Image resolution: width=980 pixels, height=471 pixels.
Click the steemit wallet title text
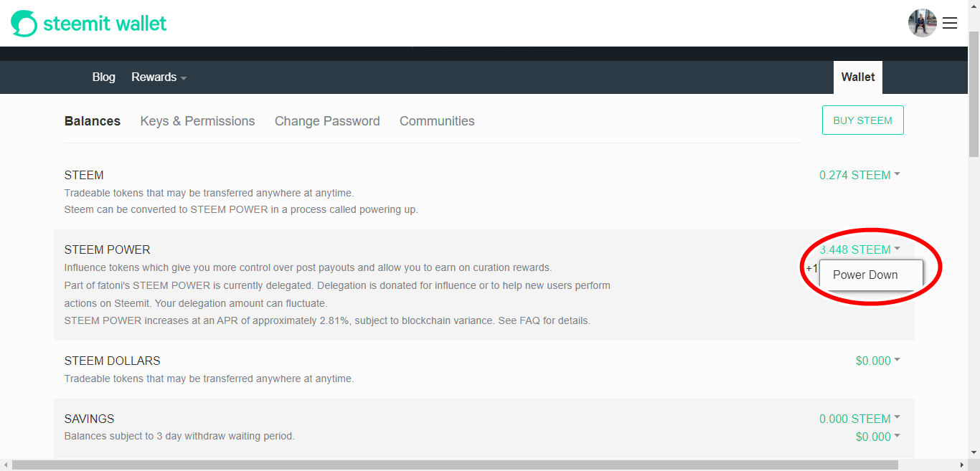point(105,24)
